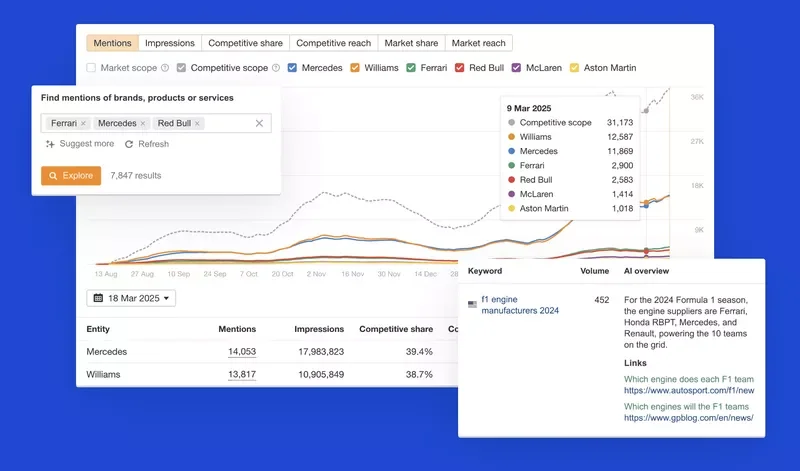Open the 18 Mar 2025 date dropdown
Image resolution: width=800 pixels, height=471 pixels.
tap(133, 298)
